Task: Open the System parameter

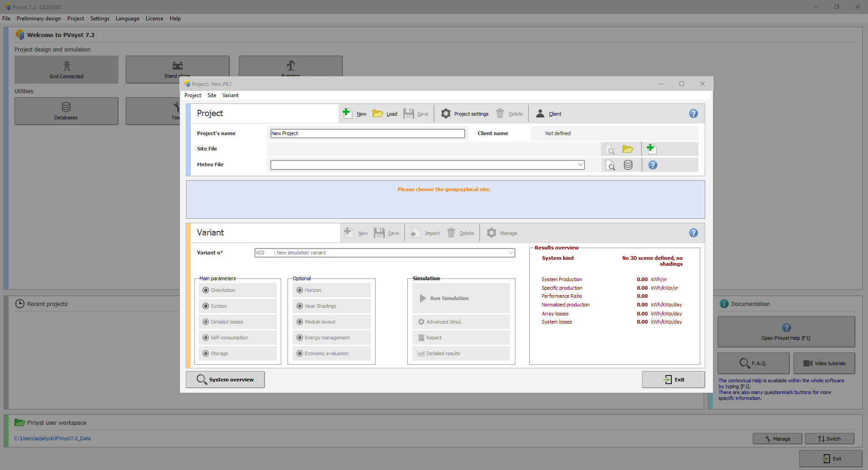Action: point(238,306)
